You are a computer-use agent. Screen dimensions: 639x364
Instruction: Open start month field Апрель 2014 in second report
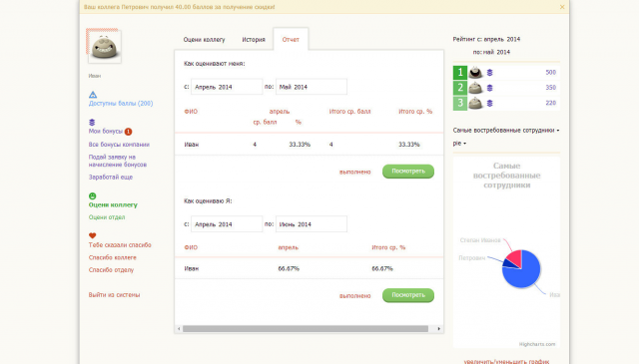227,224
